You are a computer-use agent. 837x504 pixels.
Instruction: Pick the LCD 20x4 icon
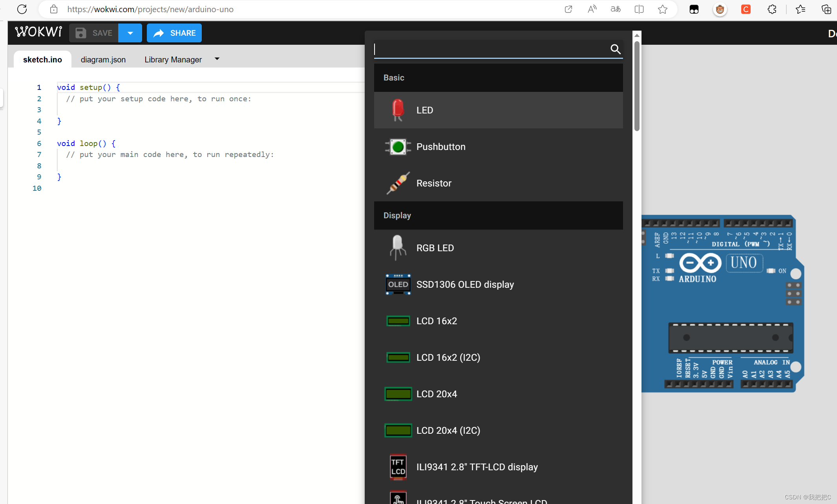[x=398, y=394]
